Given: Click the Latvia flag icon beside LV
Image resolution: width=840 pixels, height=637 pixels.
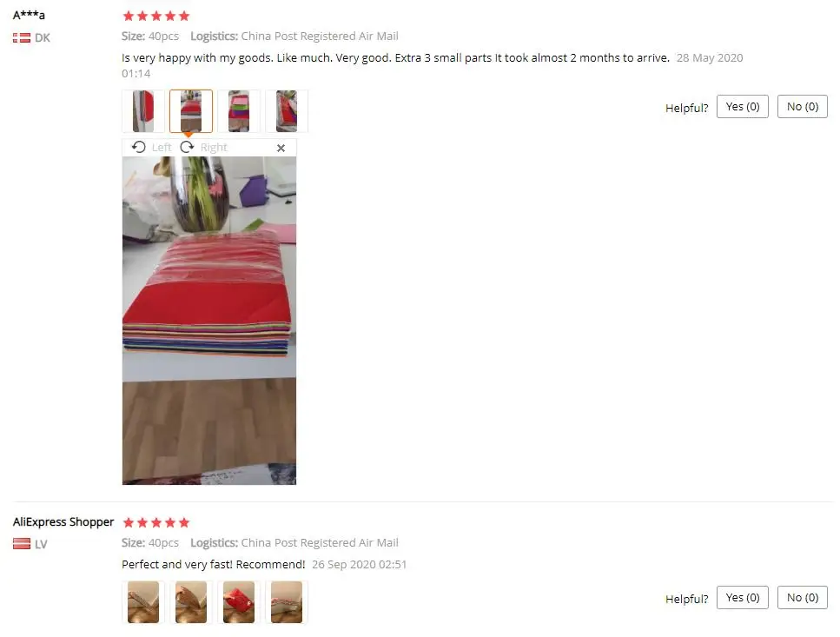Looking at the screenshot, I should coord(22,544).
